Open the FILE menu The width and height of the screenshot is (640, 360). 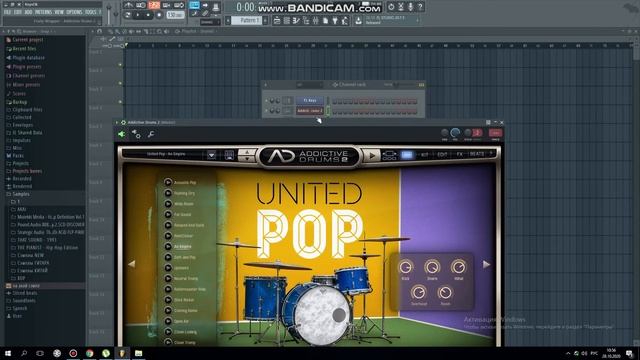coord(7,12)
